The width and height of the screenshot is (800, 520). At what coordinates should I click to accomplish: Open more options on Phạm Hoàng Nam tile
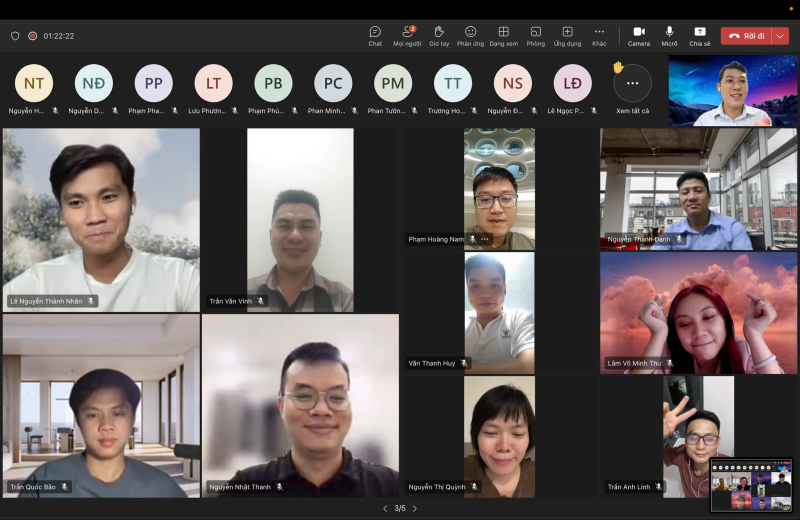pyautogui.click(x=485, y=240)
